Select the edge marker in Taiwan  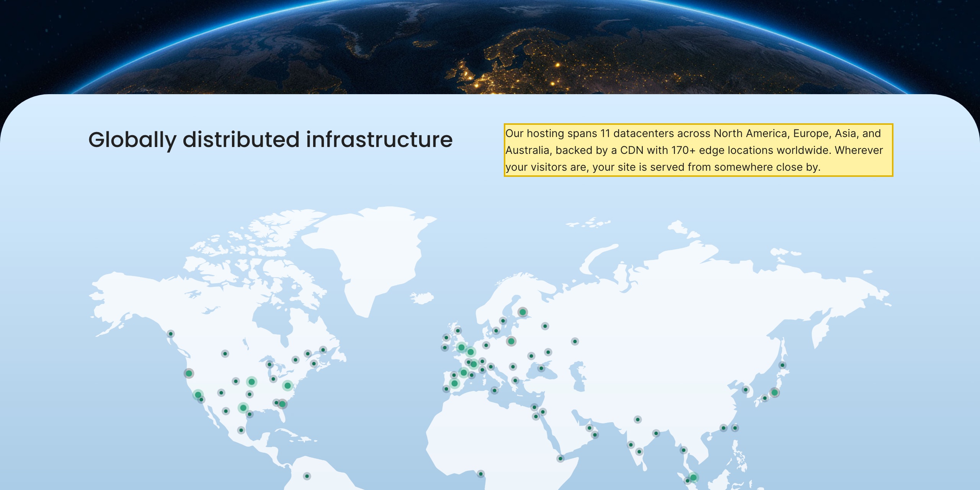[735, 428]
